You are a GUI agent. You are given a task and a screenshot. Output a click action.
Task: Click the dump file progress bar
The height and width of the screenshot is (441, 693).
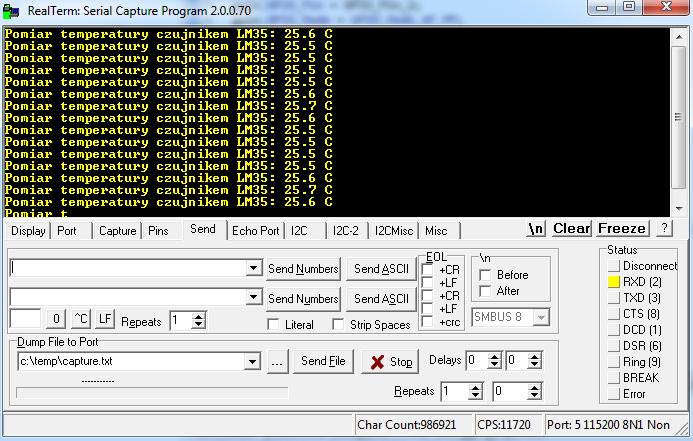click(x=152, y=392)
